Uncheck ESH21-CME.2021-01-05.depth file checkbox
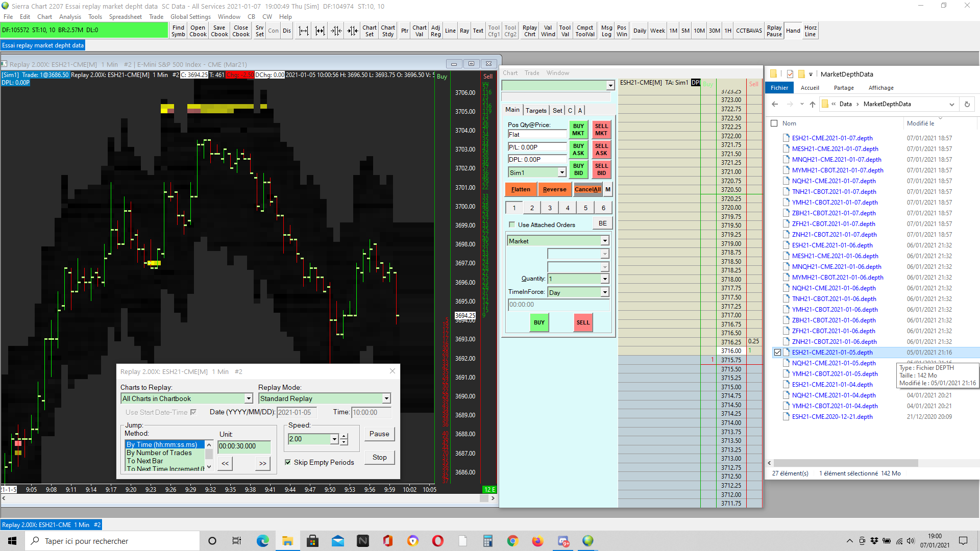The width and height of the screenshot is (980, 551). (x=777, y=353)
